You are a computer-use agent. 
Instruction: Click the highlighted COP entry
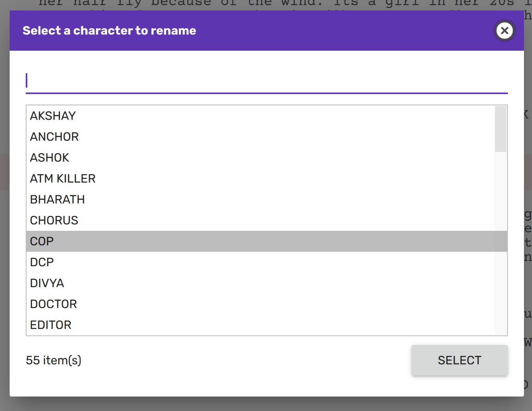42,241
